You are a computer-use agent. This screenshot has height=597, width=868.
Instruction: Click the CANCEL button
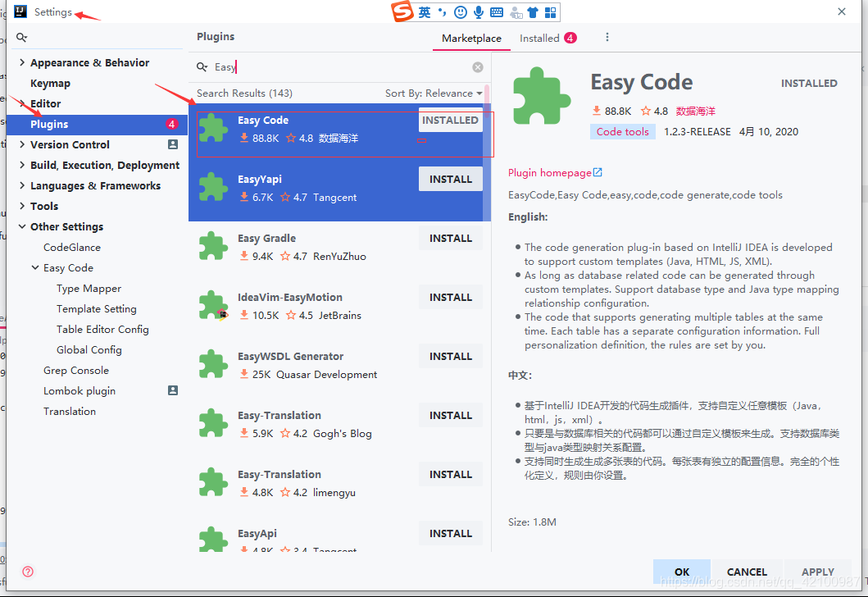coord(747,572)
